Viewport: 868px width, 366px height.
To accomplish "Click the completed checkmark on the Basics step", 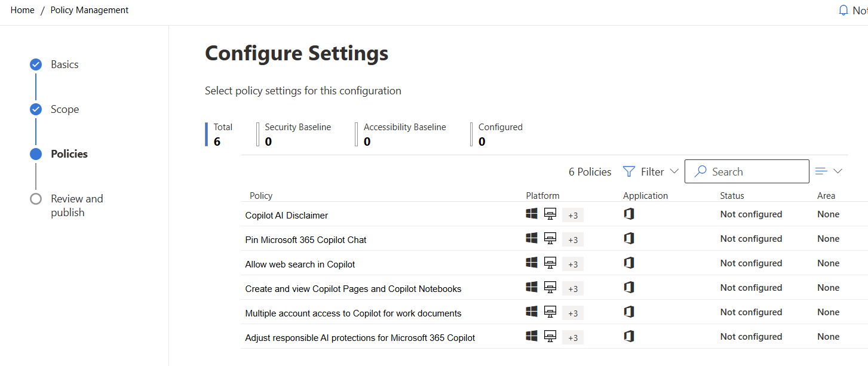I will click(36, 64).
